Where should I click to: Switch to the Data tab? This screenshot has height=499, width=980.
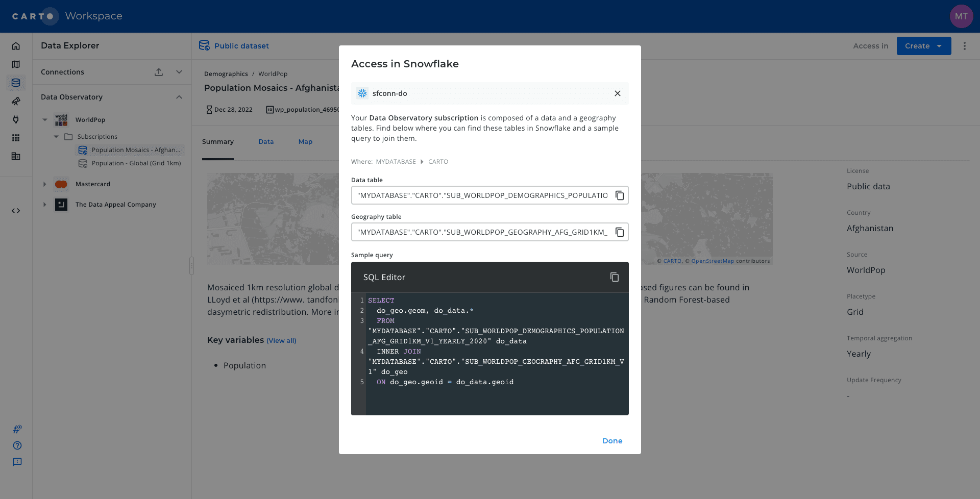click(x=266, y=141)
